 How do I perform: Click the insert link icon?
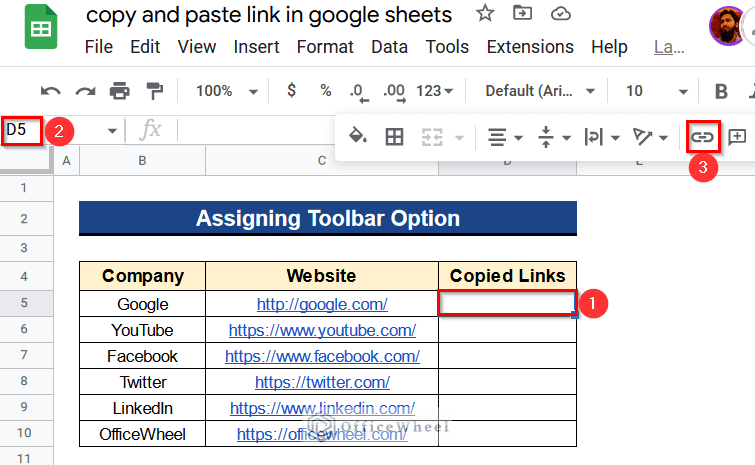(x=703, y=138)
